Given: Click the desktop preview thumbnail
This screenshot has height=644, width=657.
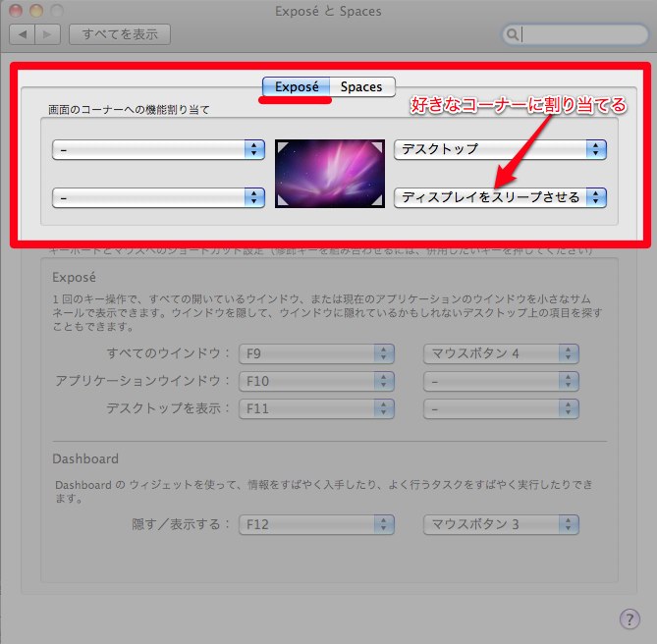Looking at the screenshot, I should point(330,174).
